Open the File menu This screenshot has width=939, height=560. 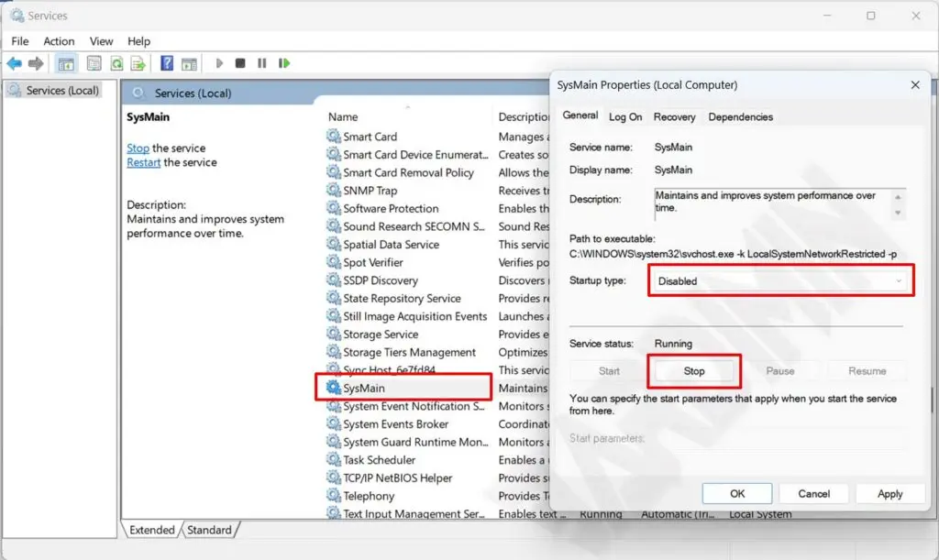coord(20,41)
